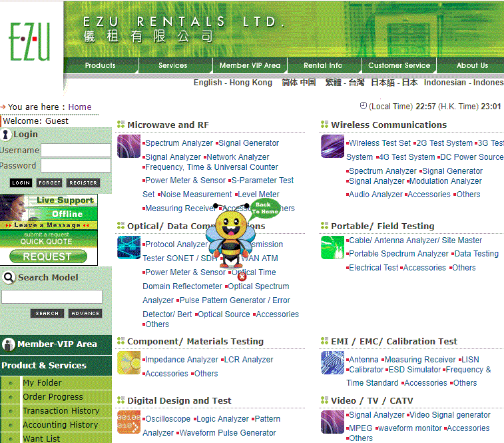504x443 pixels.
Task: Open the About Us menu
Action: (472, 66)
